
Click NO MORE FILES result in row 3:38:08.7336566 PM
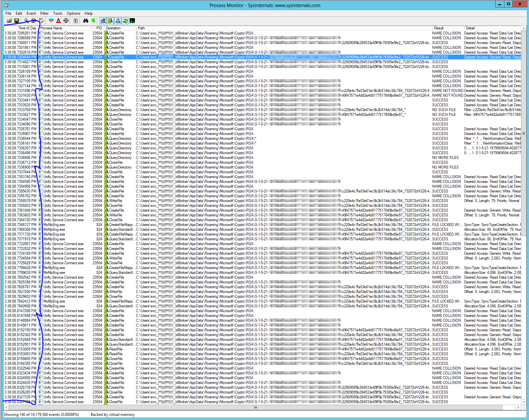coord(445,158)
